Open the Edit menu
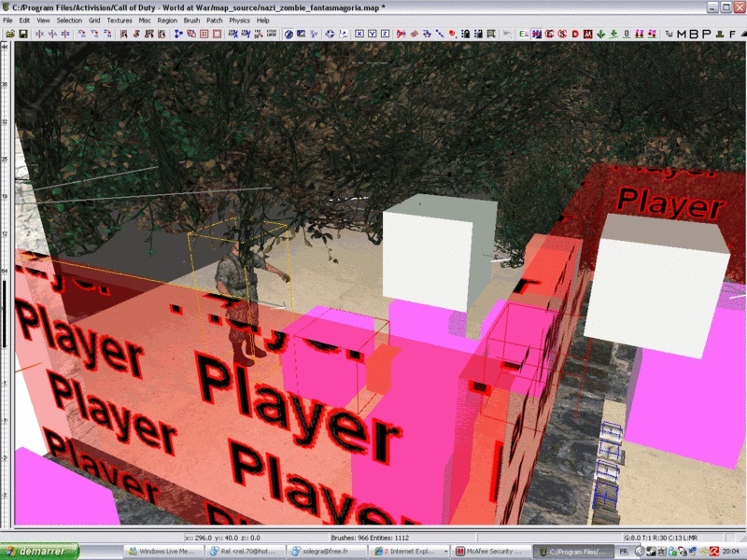This screenshot has width=747, height=560. pyautogui.click(x=24, y=21)
